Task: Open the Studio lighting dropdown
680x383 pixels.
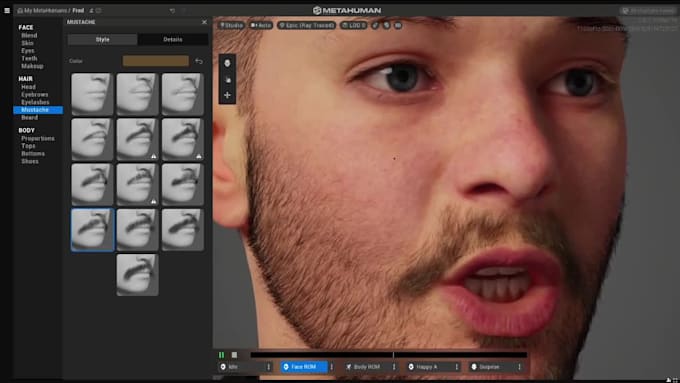Action: [232, 26]
